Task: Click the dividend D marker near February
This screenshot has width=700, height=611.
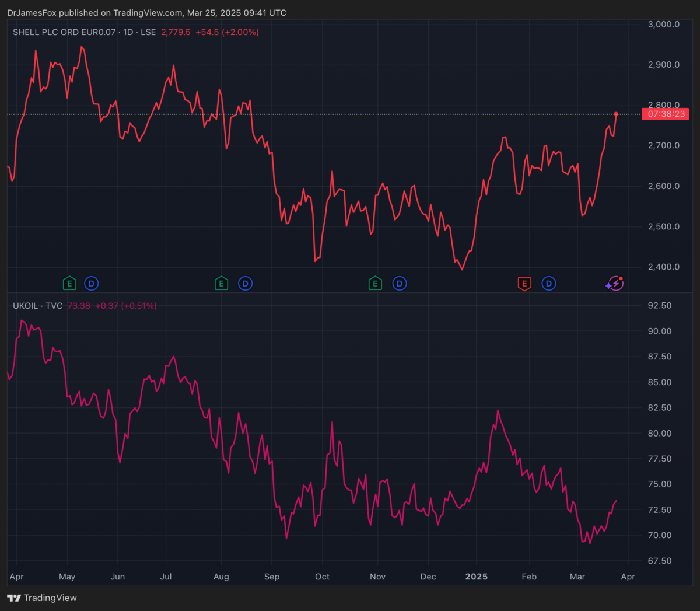Action: pyautogui.click(x=548, y=284)
